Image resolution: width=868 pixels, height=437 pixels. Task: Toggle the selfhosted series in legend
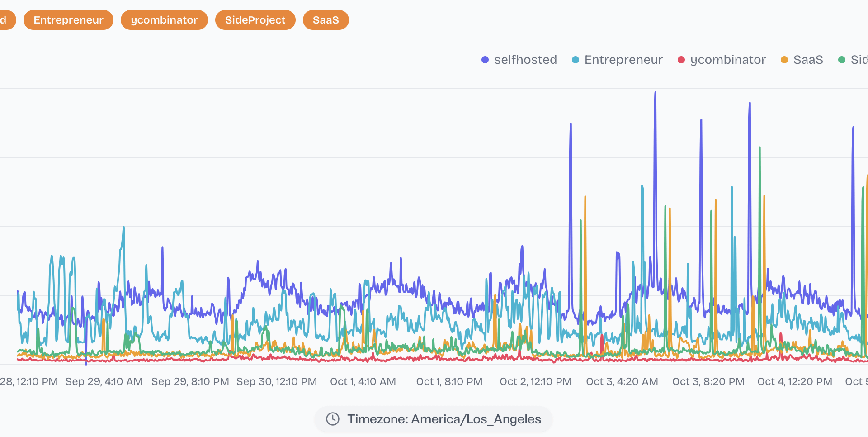tap(519, 60)
